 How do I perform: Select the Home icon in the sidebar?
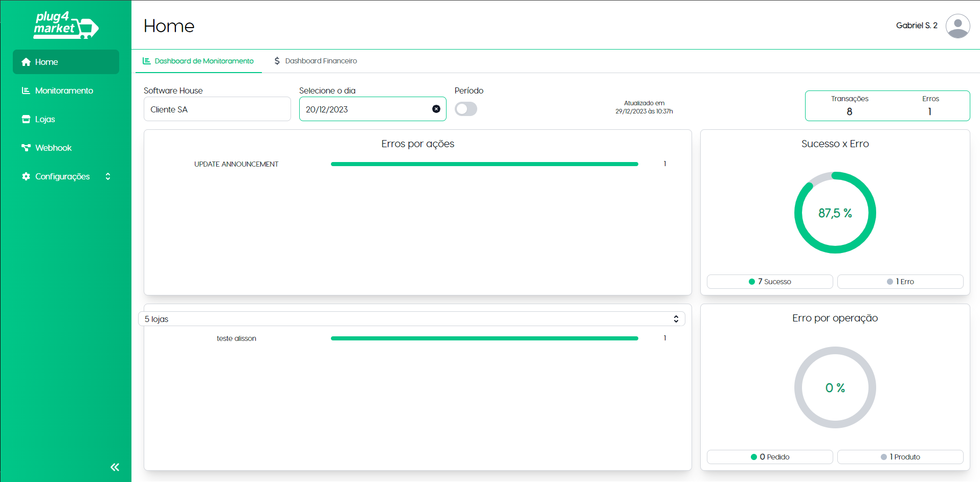tap(25, 62)
